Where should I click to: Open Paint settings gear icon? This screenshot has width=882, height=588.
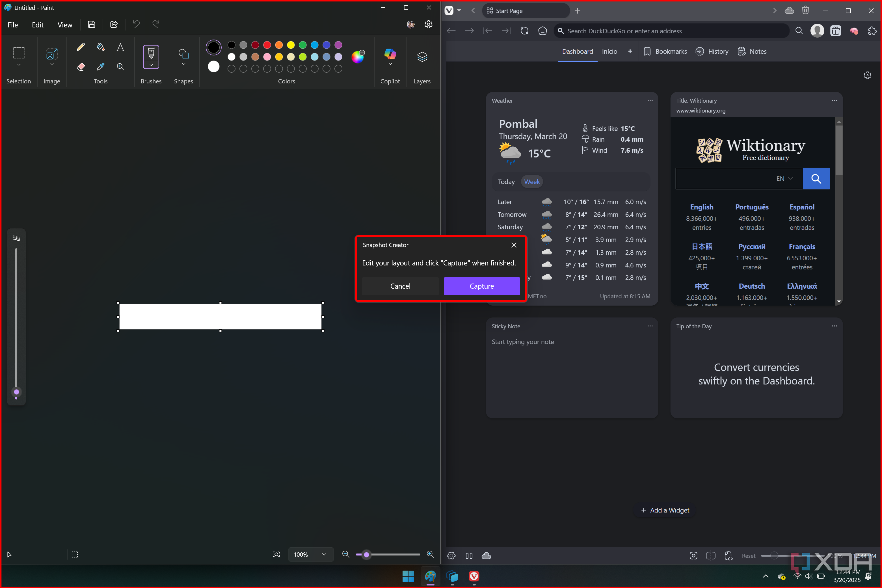(428, 25)
